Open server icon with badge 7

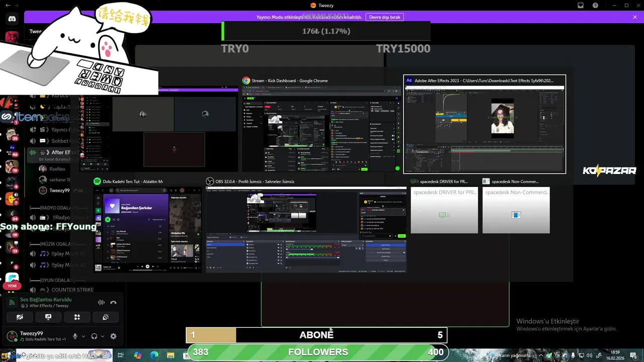pyautogui.click(x=12, y=200)
